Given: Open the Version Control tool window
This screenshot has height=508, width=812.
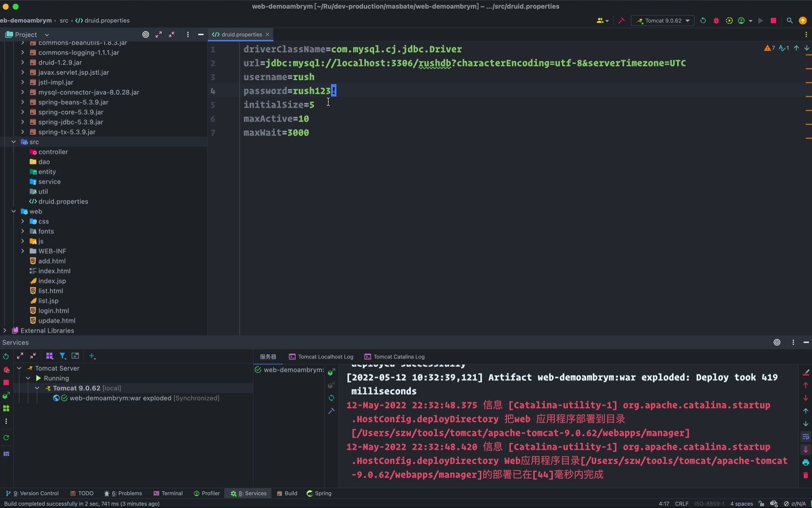Looking at the screenshot, I should pyautogui.click(x=32, y=493).
